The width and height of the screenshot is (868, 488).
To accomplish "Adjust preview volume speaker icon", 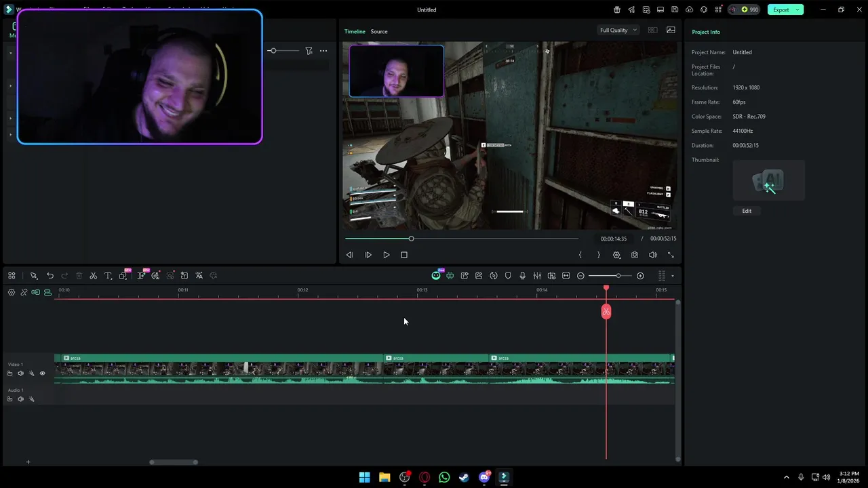I will [x=652, y=255].
